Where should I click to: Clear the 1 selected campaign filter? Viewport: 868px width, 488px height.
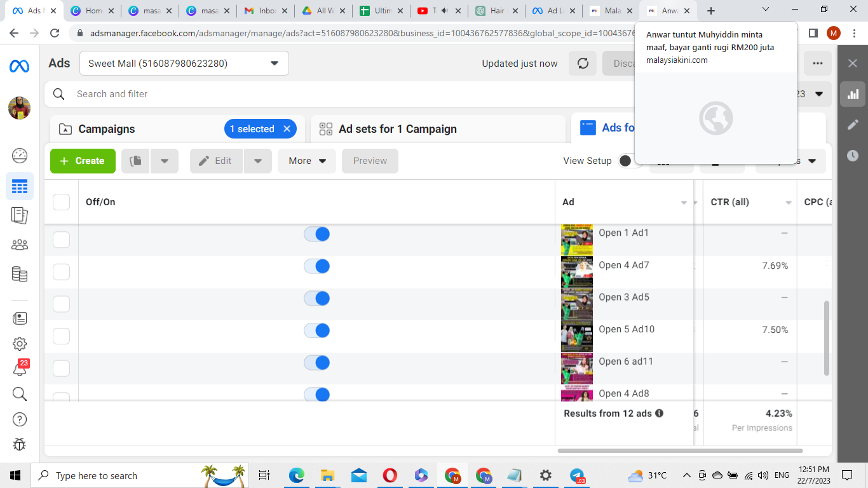click(287, 129)
